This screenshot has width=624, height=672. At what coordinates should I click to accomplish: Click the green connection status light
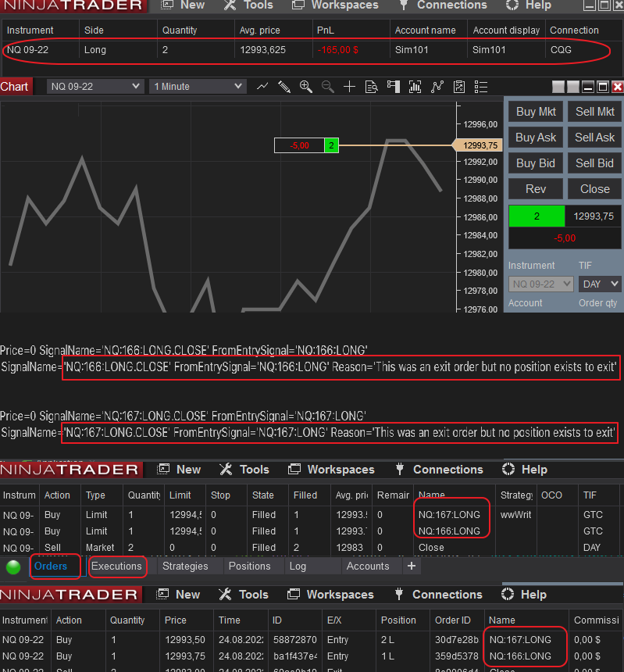click(13, 567)
